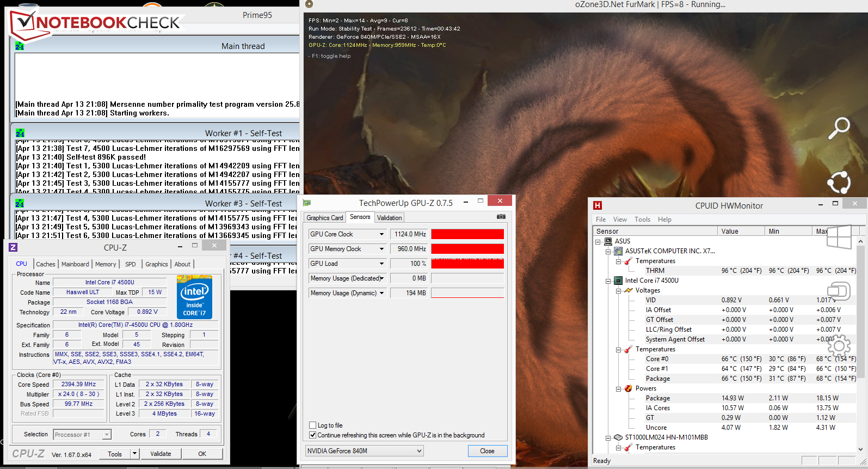This screenshot has width=868, height=469.
Task: Click the Sensor column header in HWMonitor
Action: pyautogui.click(x=655, y=232)
